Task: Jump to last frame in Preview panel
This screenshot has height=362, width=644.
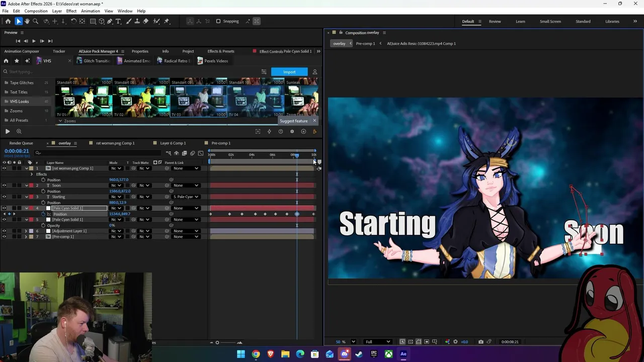Action: 50,41
